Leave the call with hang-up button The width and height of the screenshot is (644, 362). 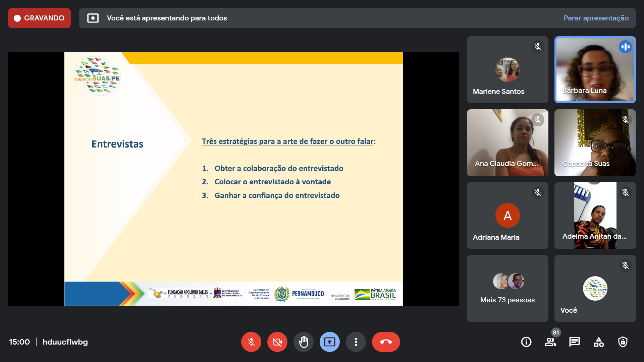click(386, 342)
